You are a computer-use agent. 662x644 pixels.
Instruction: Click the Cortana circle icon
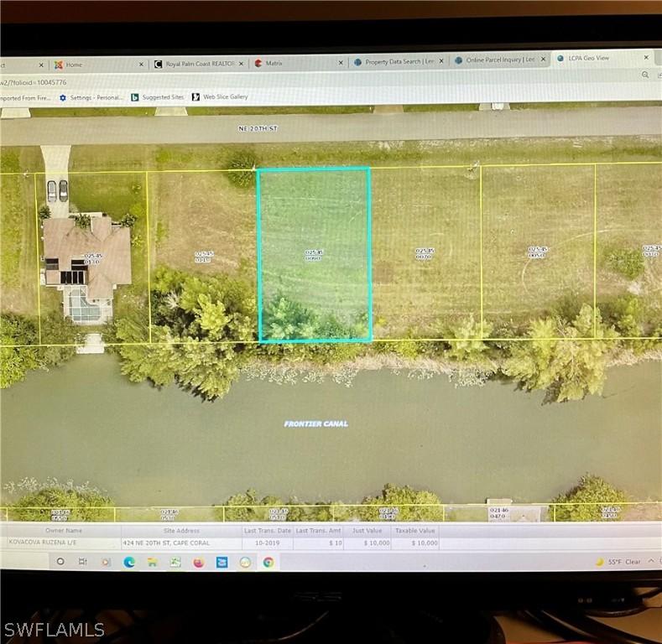pos(60,561)
